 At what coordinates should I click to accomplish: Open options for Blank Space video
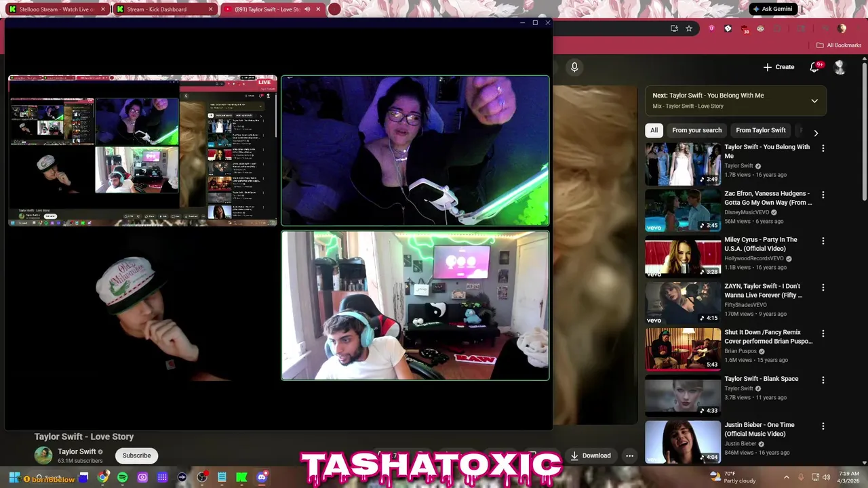pyautogui.click(x=823, y=380)
